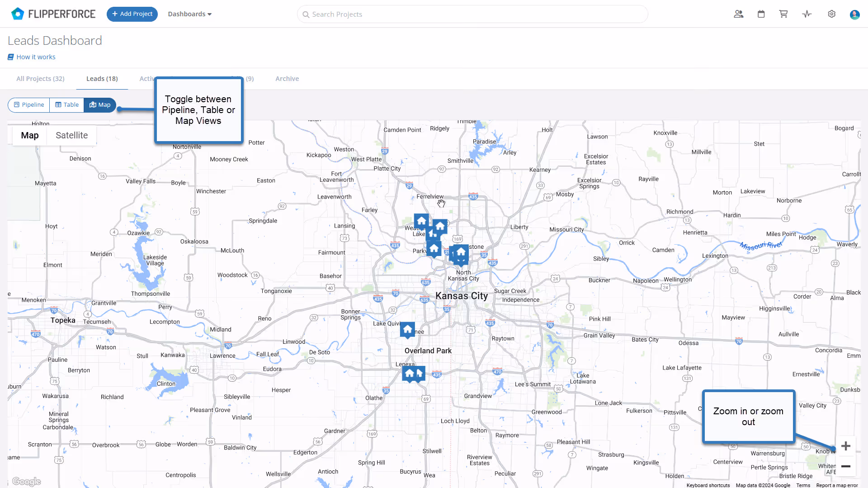868x488 pixels.
Task: Click the FlipperForce logo
Action: (53, 14)
